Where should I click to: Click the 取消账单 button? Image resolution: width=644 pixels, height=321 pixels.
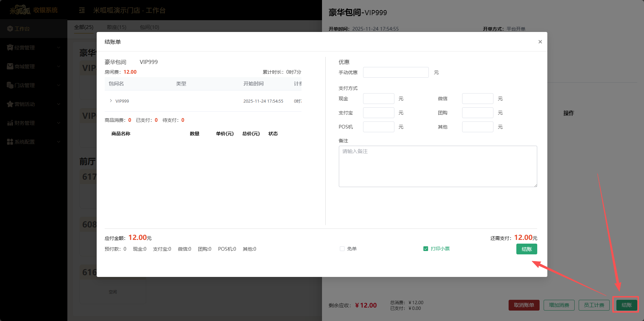[524, 305]
